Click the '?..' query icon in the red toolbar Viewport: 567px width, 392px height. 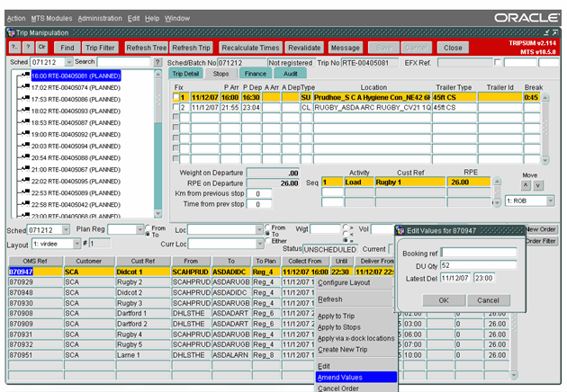14,48
